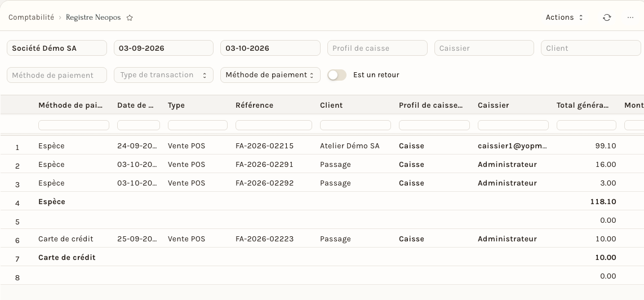Open the Méthode de paiement select dropdown
644x300 pixels.
270,75
